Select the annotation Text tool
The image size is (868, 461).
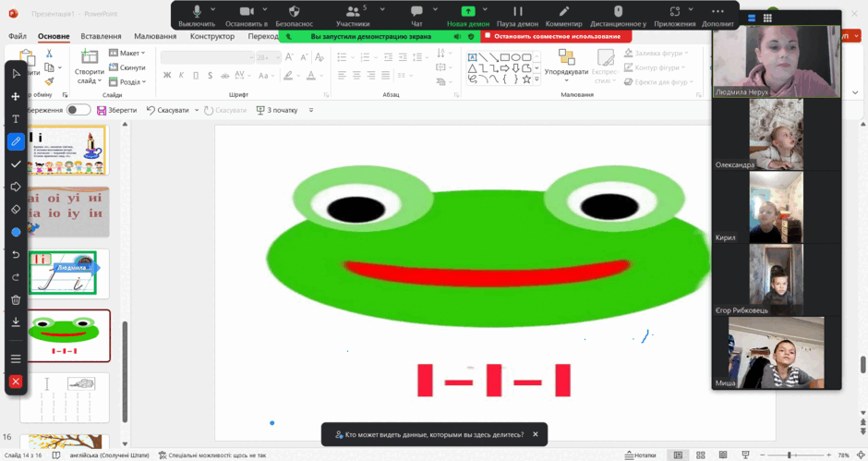click(x=16, y=119)
